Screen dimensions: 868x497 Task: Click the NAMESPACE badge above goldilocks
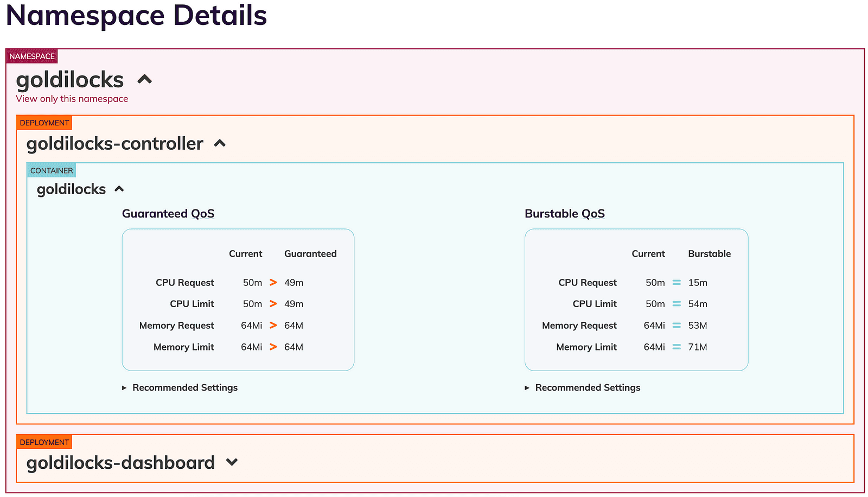point(31,56)
